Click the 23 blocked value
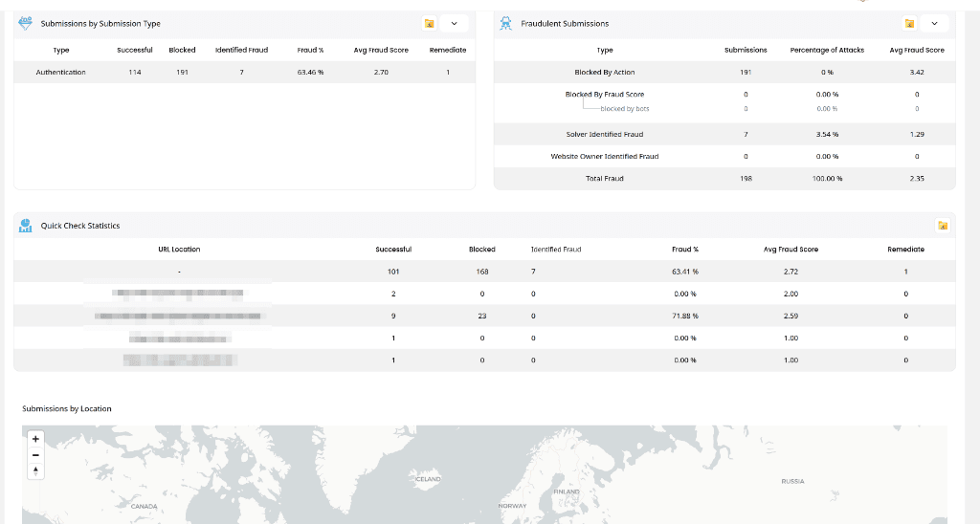This screenshot has width=980, height=524. tap(482, 316)
